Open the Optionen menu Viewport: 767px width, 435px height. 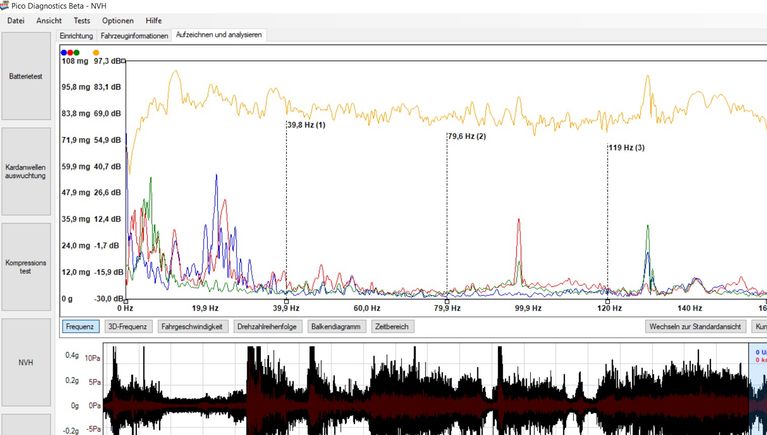pyautogui.click(x=118, y=21)
